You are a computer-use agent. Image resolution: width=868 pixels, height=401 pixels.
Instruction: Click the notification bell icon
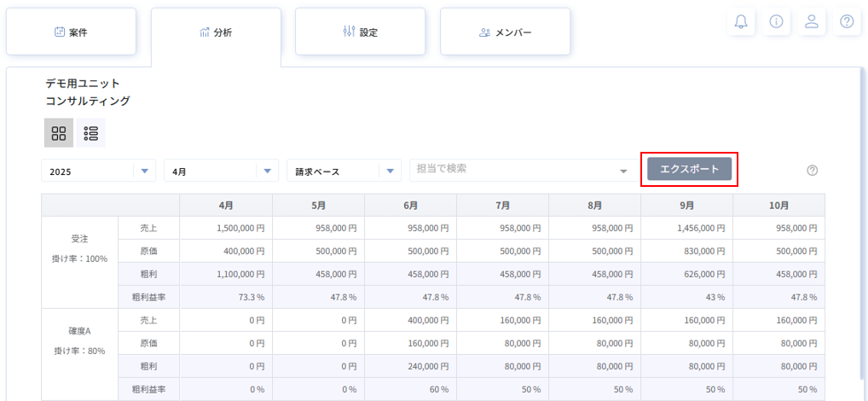click(740, 22)
